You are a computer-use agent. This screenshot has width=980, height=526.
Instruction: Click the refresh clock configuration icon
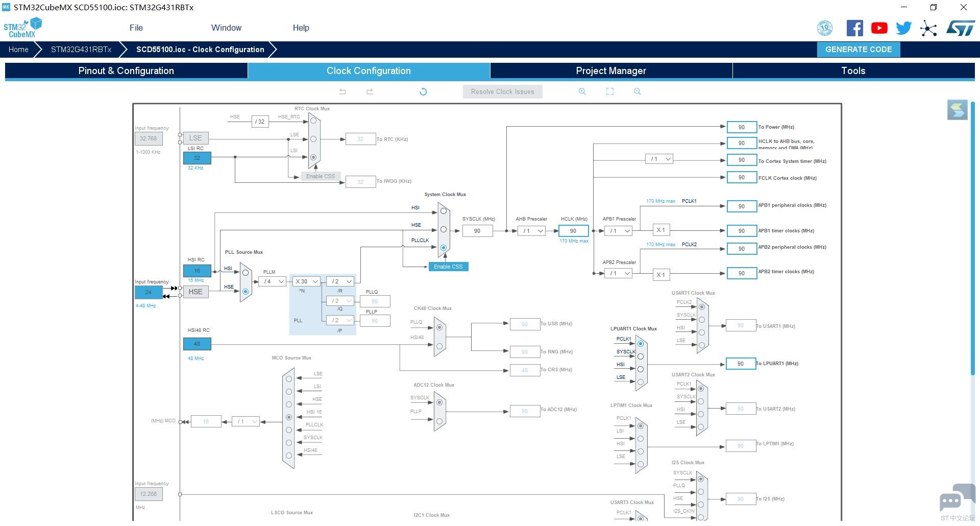(x=423, y=92)
